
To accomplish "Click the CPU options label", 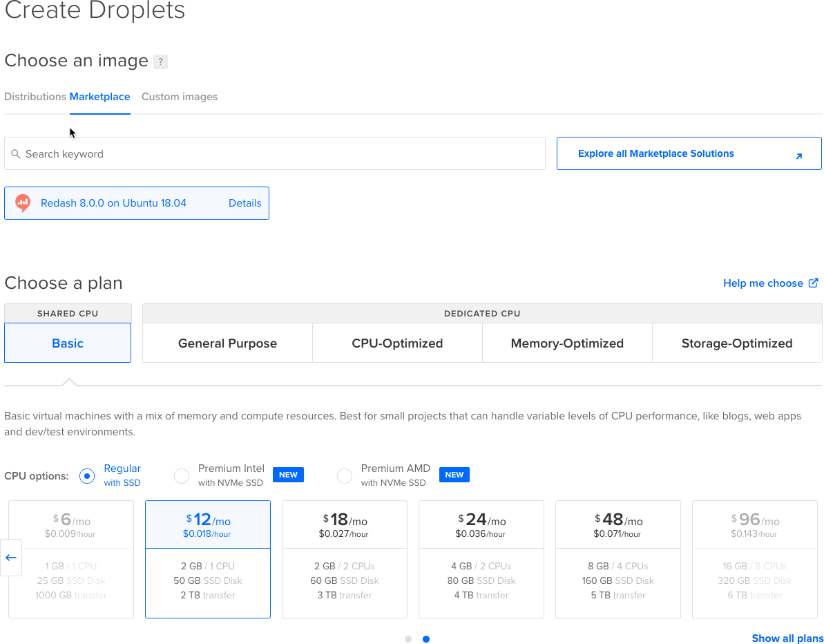I will coord(36,476).
